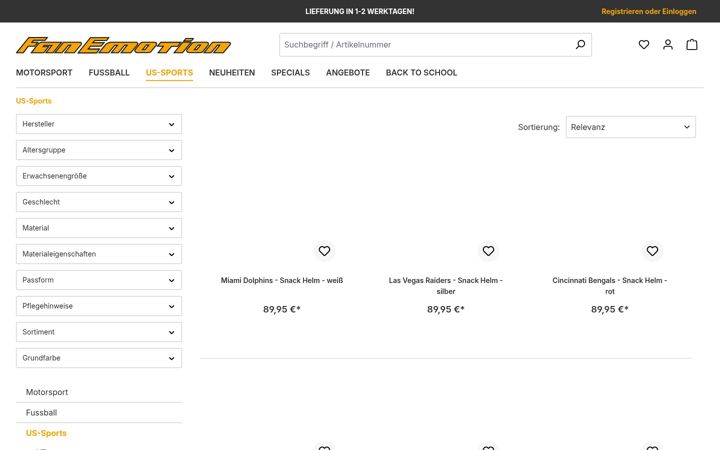Expand the Erwachsenengröße filter
Image resolution: width=720 pixels, height=450 pixels.
tap(99, 176)
